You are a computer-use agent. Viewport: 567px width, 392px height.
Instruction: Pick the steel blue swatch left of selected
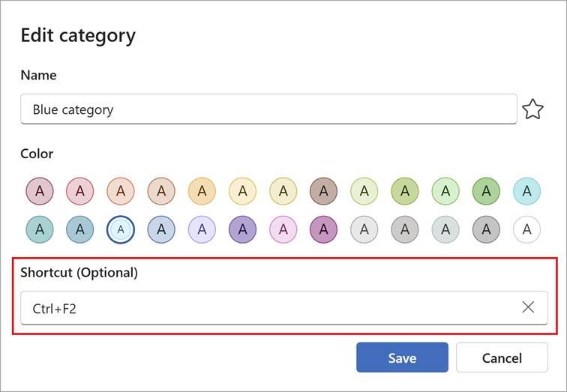pos(79,230)
